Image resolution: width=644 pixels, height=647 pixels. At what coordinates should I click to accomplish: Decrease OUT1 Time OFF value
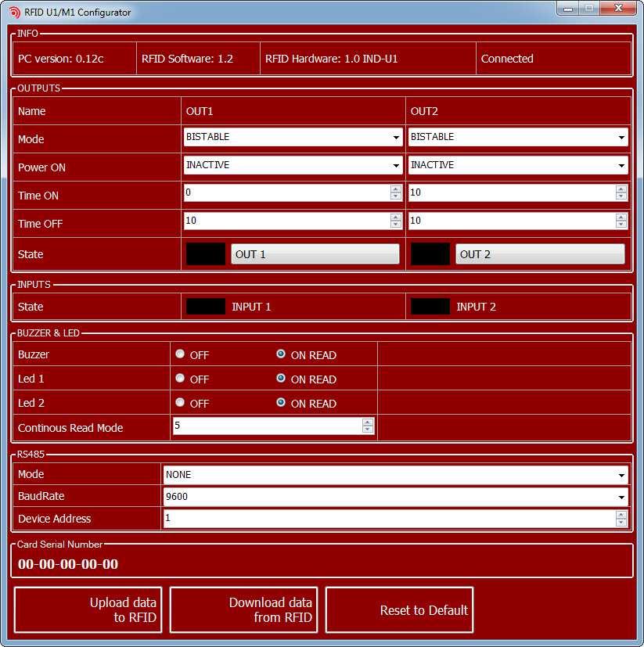click(395, 224)
